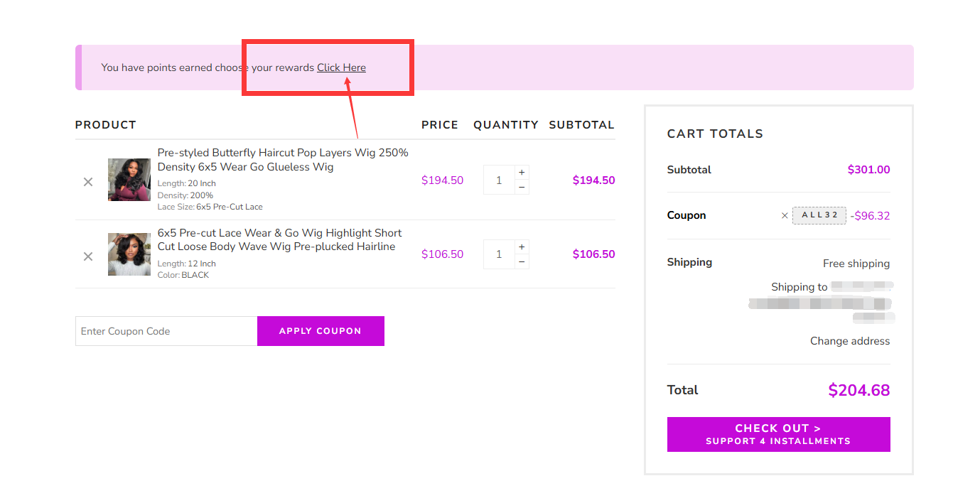Remove the ALL32 coupon
The width and height of the screenshot is (980, 503).
[785, 215]
